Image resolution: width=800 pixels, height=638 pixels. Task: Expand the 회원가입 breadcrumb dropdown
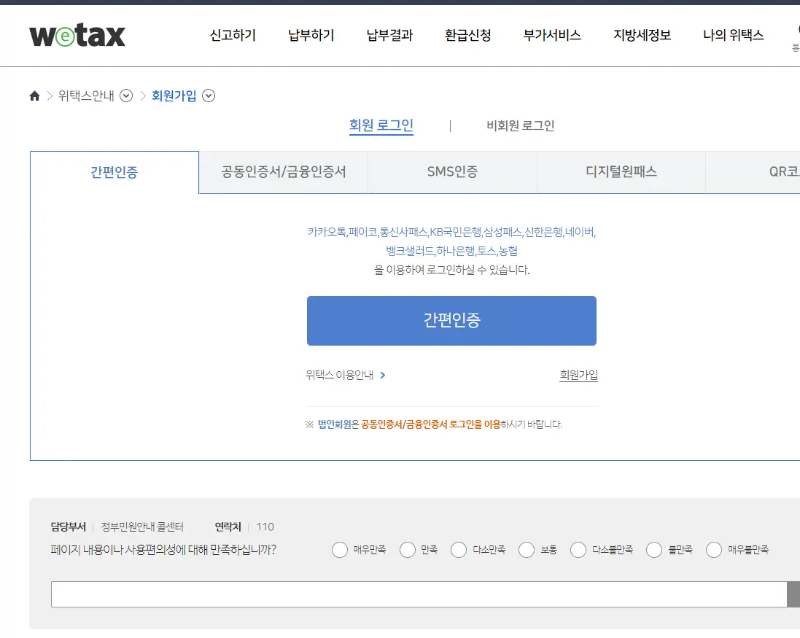(208, 96)
